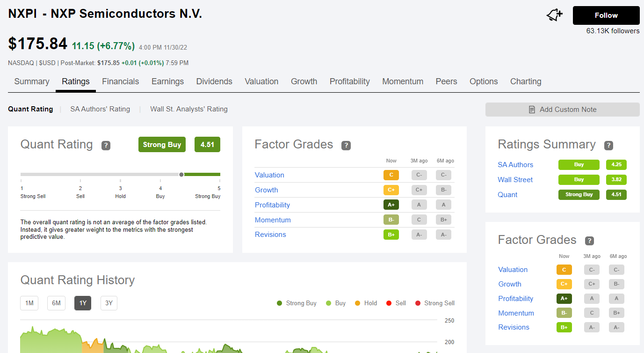Toggle the Sell legend item

click(x=396, y=303)
